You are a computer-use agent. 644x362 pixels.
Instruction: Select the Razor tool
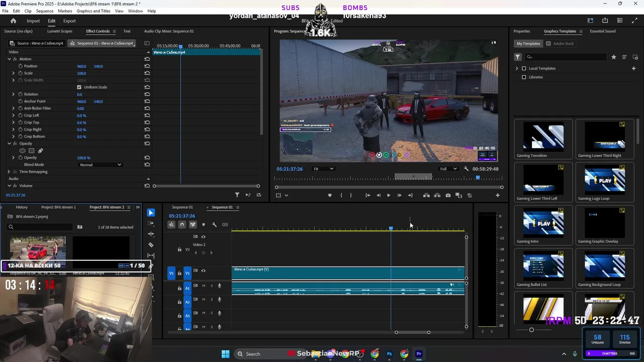[151, 245]
